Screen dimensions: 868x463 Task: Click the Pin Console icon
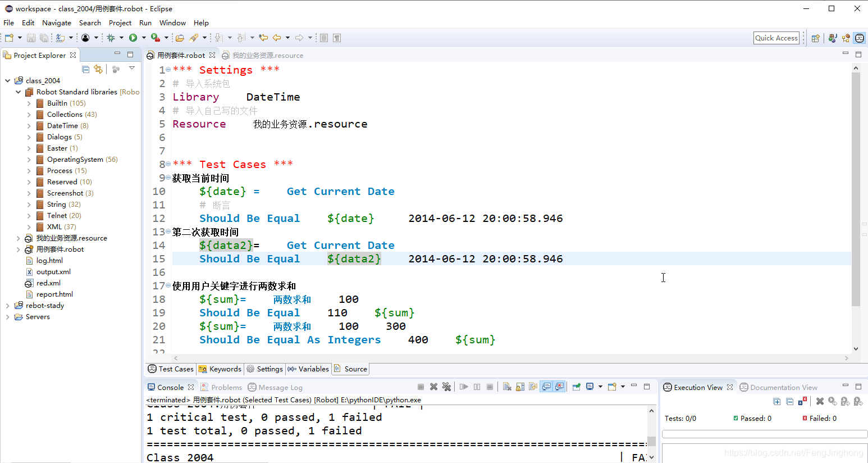click(576, 387)
